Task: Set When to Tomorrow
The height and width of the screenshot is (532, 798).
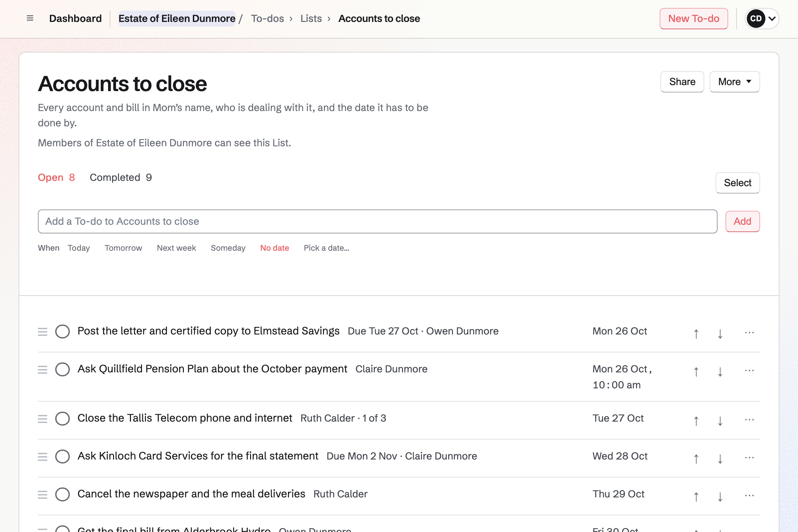Action: 123,248
